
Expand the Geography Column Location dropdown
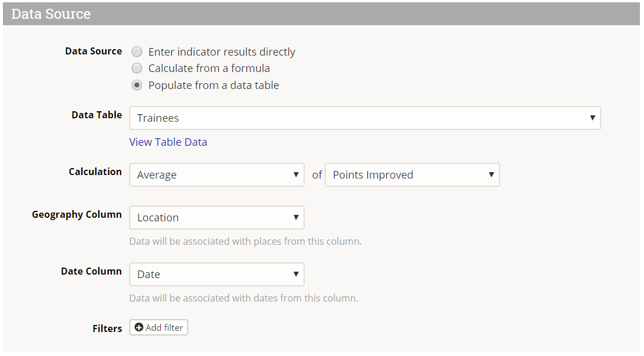[216, 217]
